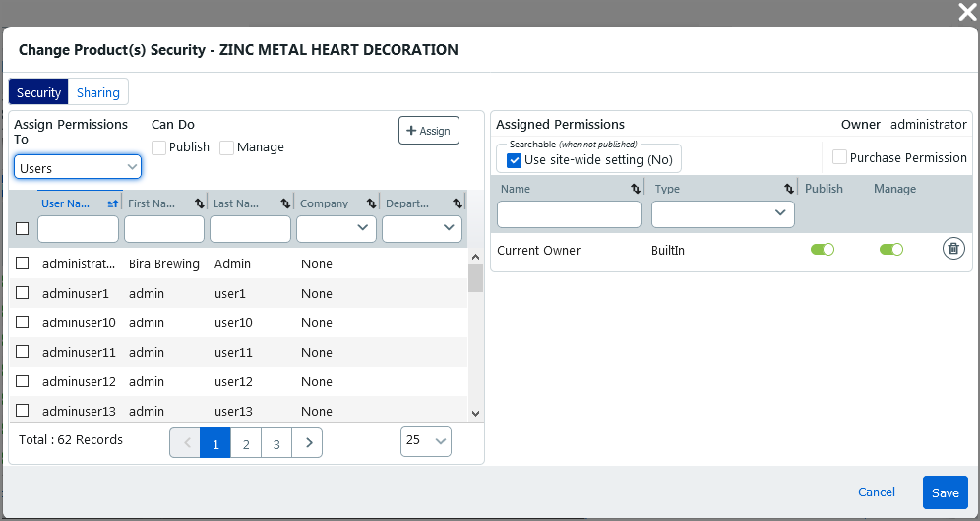Click sort arrows on First Name column
This screenshot has height=521, width=980.
(200, 203)
